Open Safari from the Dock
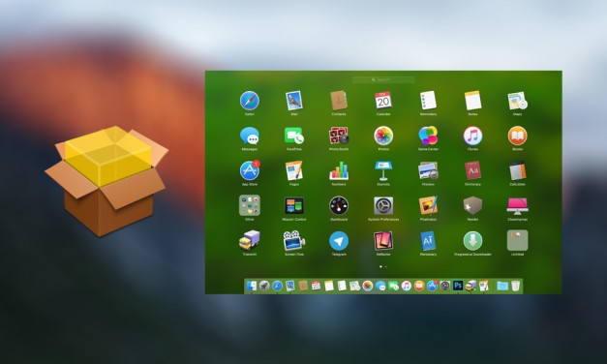 click(x=277, y=286)
